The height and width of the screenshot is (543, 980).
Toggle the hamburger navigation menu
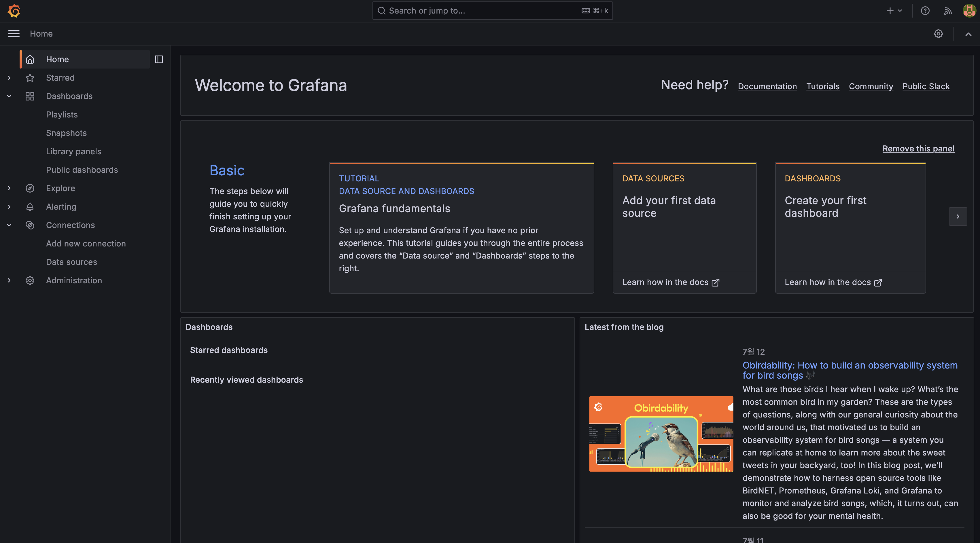tap(14, 34)
